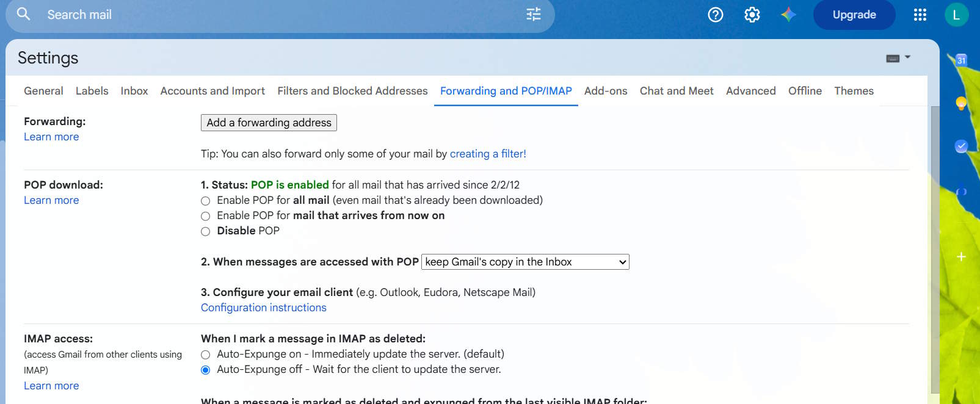This screenshot has width=980, height=404.
Task: Open the Advanced tab
Action: [751, 91]
